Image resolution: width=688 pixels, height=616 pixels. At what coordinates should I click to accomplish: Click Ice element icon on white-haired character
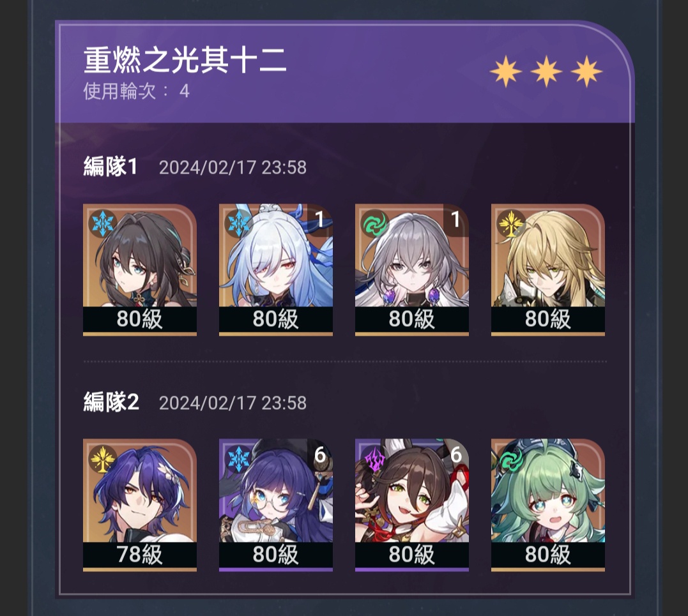(238, 223)
